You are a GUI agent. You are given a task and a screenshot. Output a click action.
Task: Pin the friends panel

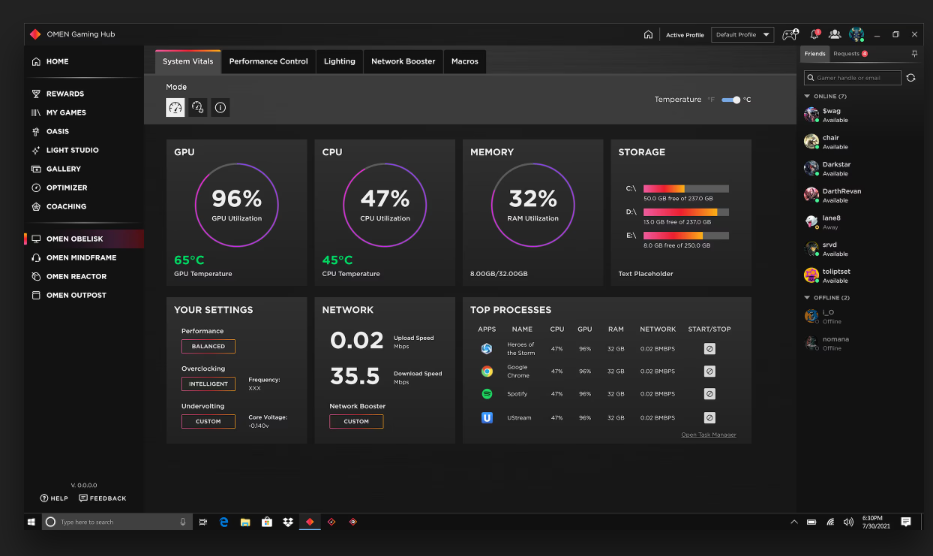pyautogui.click(x=914, y=54)
